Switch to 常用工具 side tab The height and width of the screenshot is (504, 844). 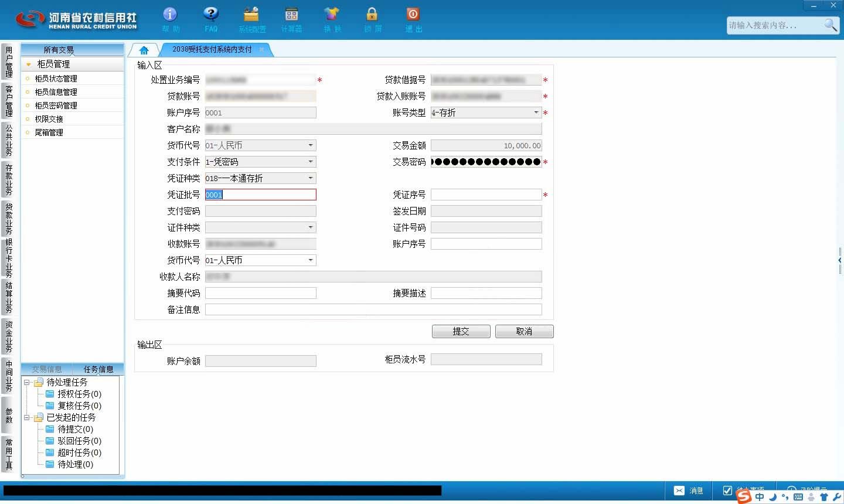8,454
